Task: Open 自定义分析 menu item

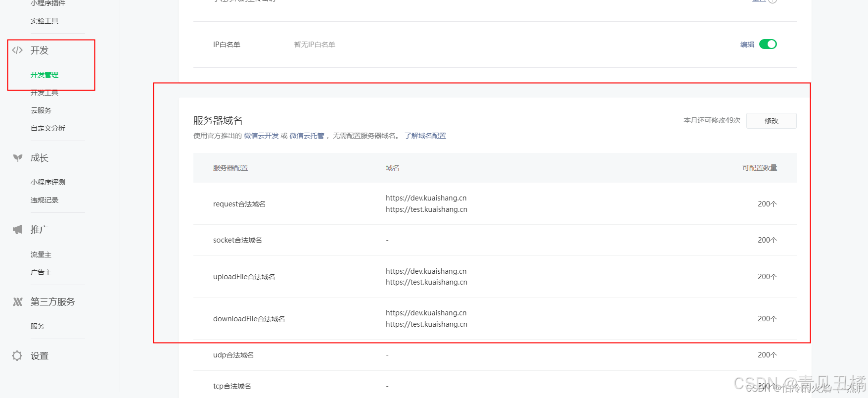Action: 48,128
